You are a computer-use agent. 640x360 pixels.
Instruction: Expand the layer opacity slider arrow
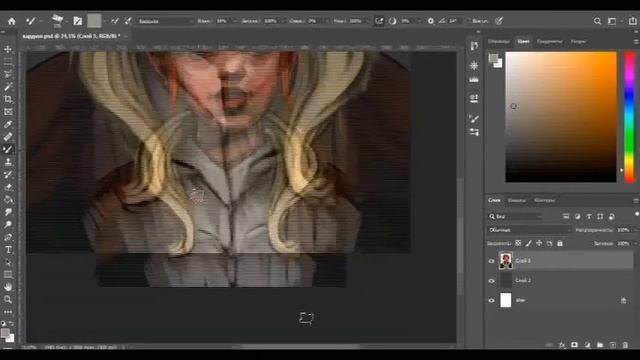pos(636,230)
